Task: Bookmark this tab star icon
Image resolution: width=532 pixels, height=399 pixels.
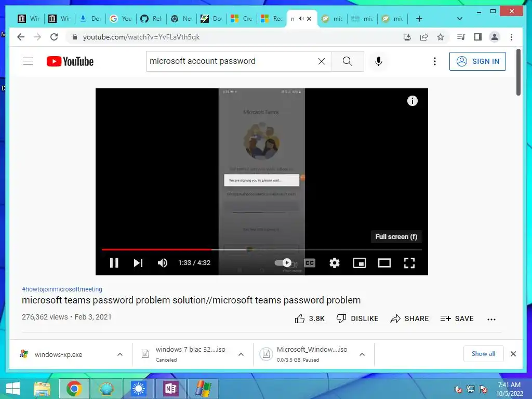Action: tap(441, 37)
